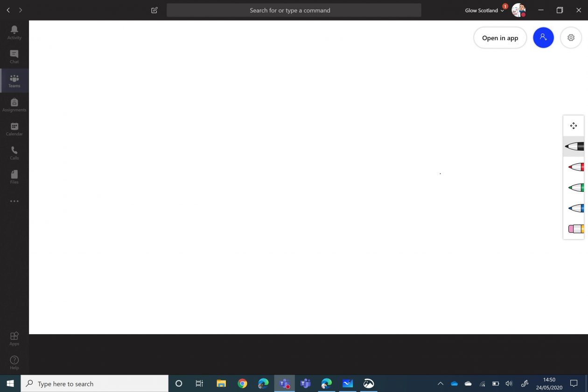Show more apps via ellipsis icon
Image resolution: width=588 pixels, height=392 pixels.
[14, 201]
